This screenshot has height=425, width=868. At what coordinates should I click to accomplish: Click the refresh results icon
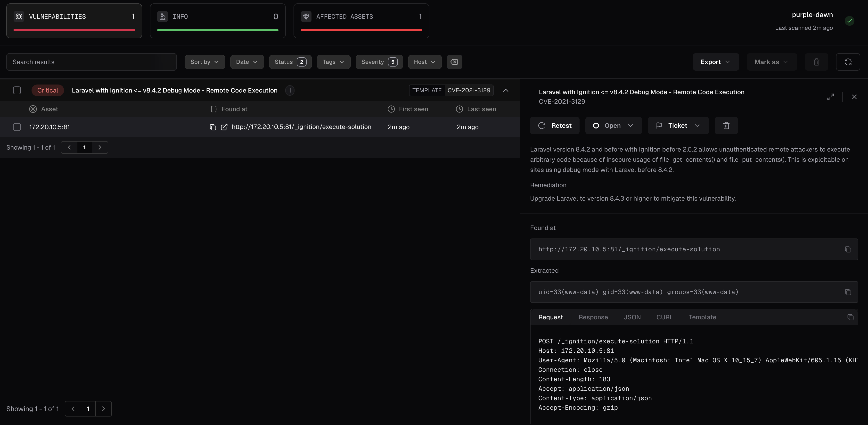(x=848, y=62)
